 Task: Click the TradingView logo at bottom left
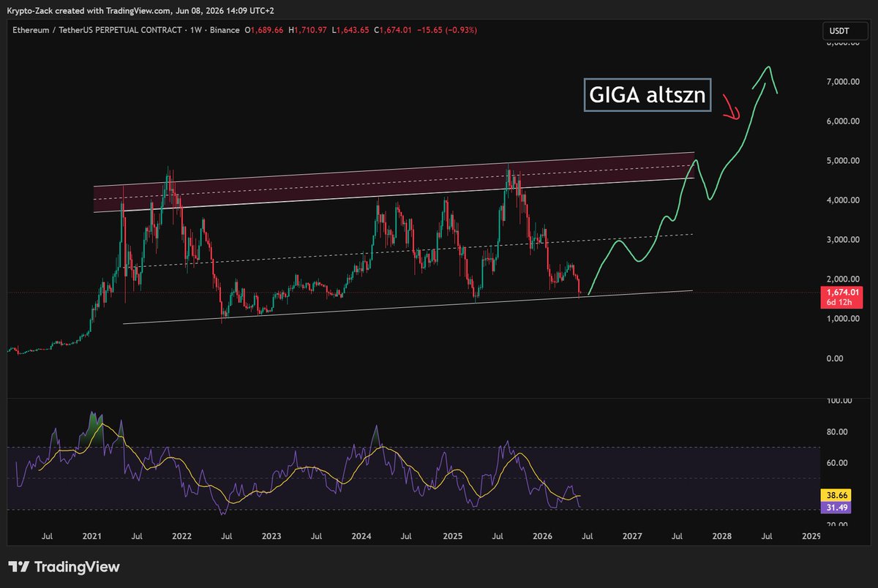(x=64, y=567)
